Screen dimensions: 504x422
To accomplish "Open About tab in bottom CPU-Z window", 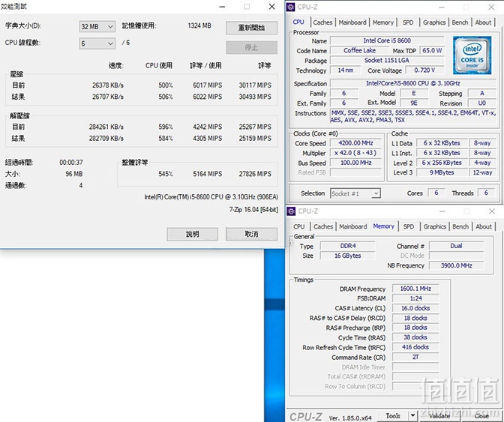I will (x=484, y=226).
